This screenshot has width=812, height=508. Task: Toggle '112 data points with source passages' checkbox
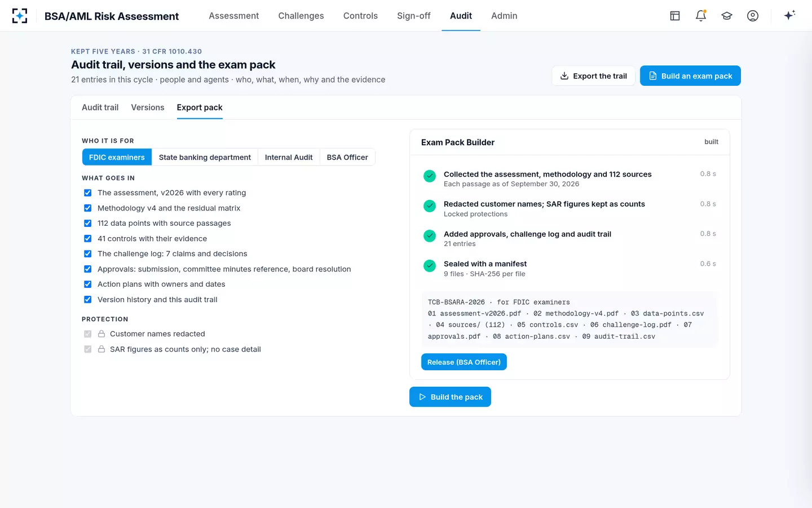[x=88, y=224]
